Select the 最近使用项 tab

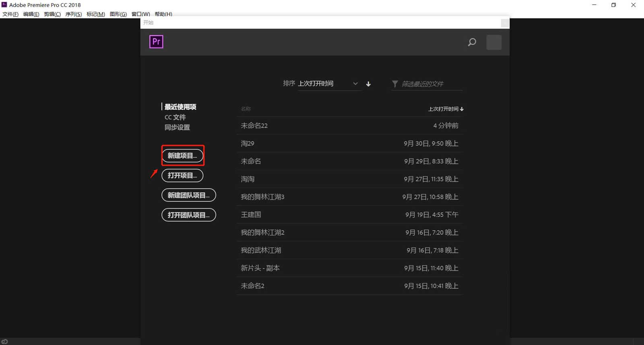tap(180, 107)
